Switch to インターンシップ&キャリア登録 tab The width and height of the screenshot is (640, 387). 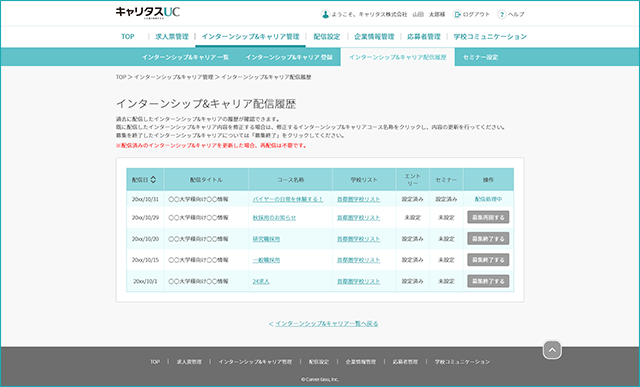point(289,58)
